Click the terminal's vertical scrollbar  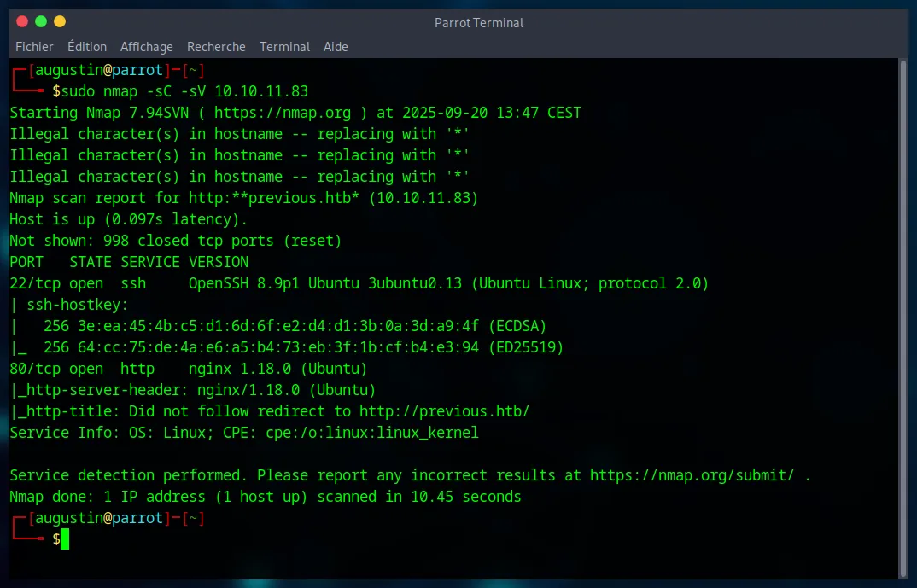[x=902, y=316]
